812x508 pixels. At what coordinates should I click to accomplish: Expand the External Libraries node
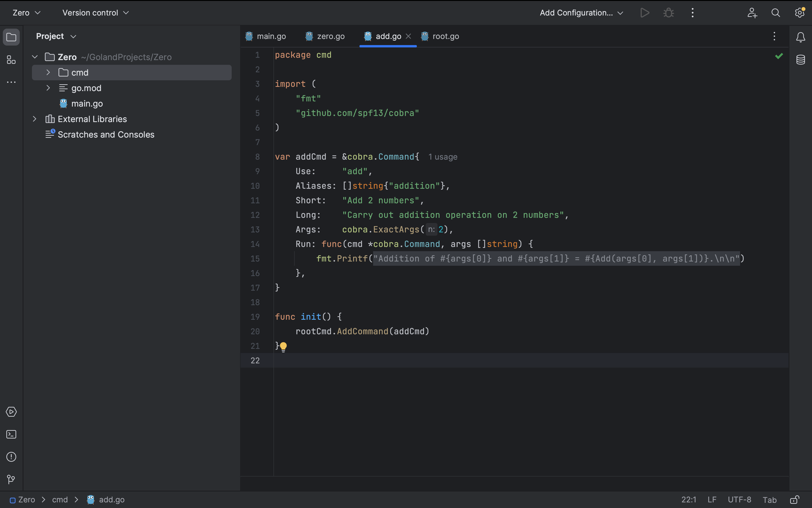[34, 119]
